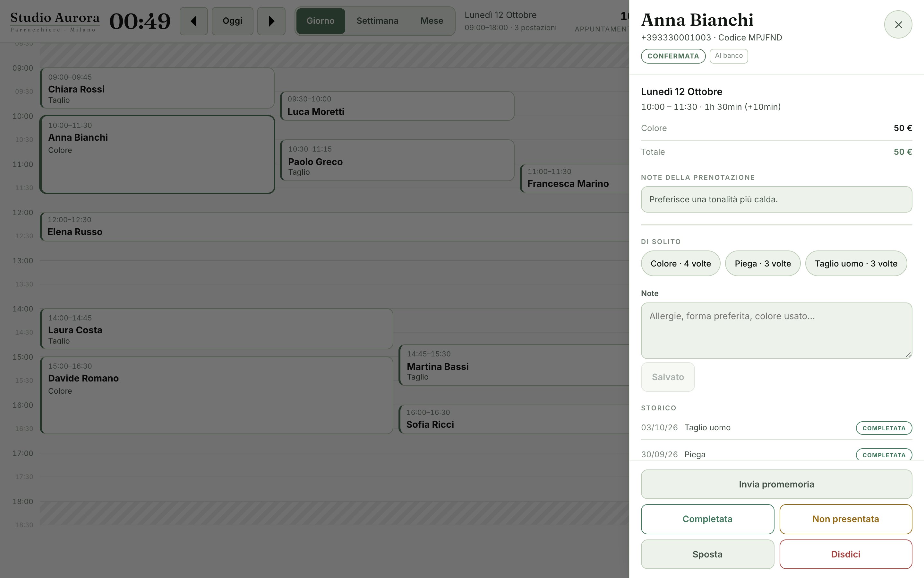Open Anna Bianchi 10:00 appointment card
The width and height of the screenshot is (924, 578).
[x=157, y=154]
